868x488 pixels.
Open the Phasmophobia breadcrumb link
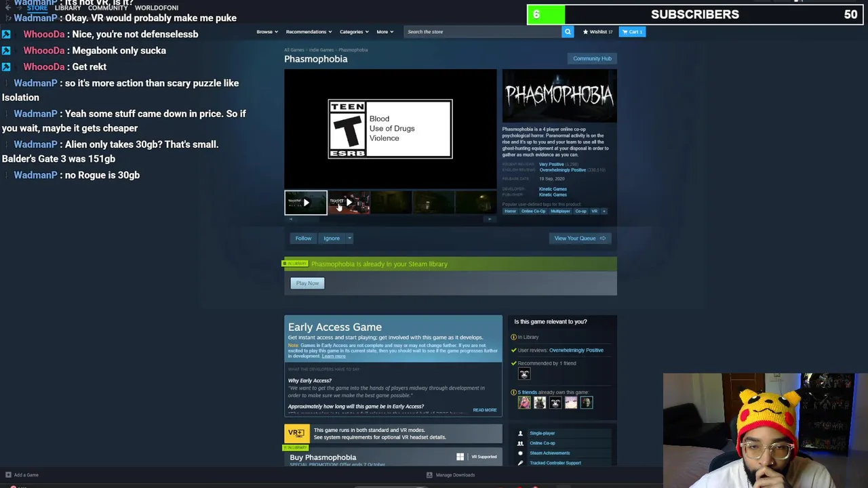(353, 50)
